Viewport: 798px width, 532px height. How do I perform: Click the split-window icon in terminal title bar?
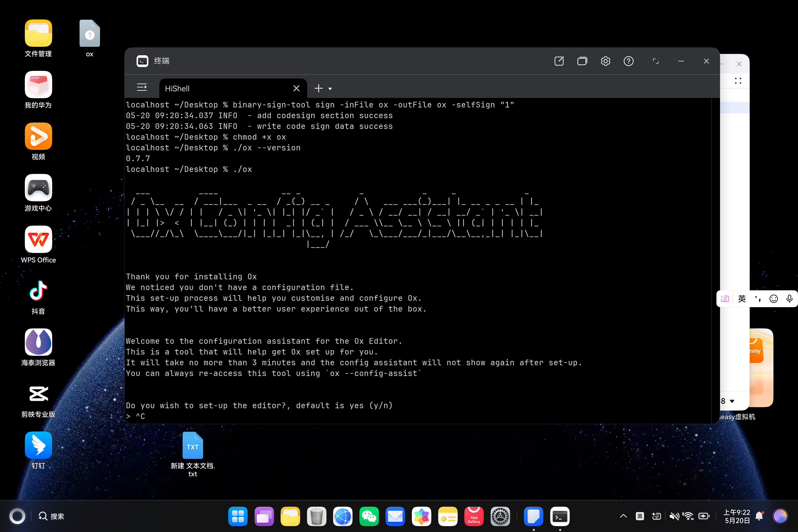tap(582, 61)
